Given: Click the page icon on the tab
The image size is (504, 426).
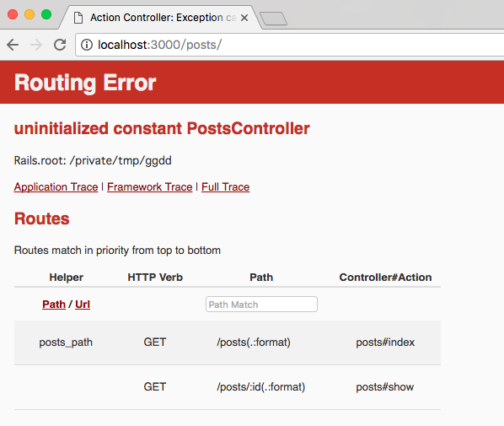Looking at the screenshot, I should 78,18.
